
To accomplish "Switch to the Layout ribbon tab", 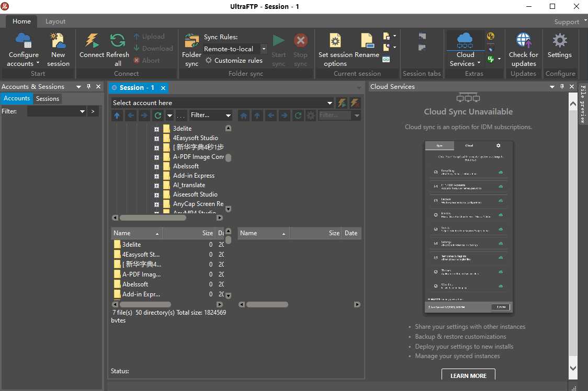I will point(55,21).
